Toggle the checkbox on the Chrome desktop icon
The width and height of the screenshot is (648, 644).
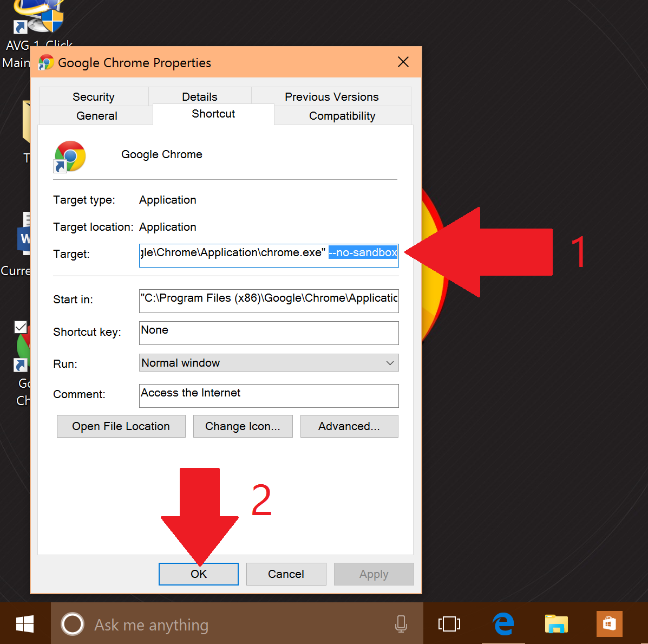coord(21,327)
